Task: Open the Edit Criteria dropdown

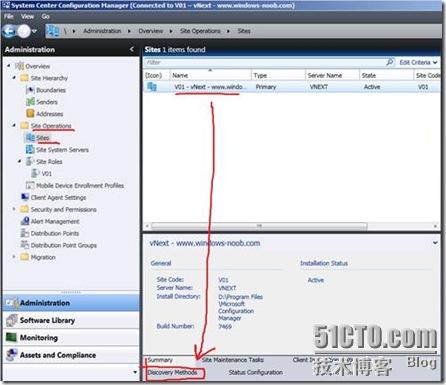Action: [418, 62]
